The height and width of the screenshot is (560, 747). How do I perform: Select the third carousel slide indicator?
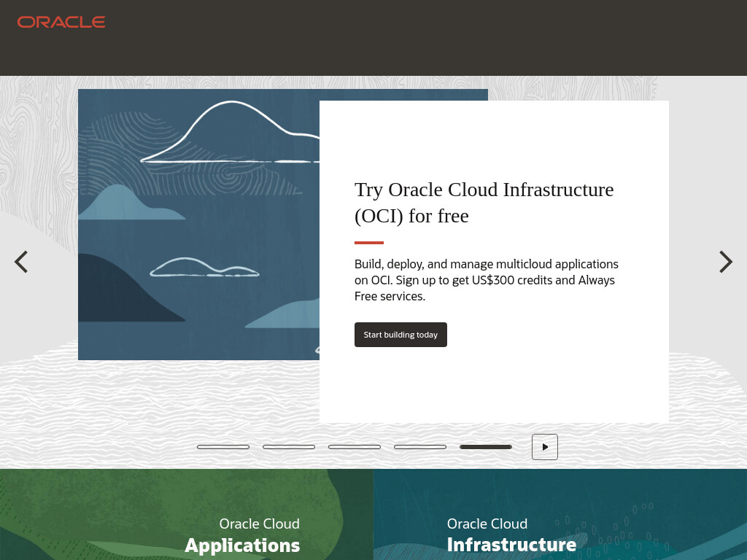(x=355, y=447)
